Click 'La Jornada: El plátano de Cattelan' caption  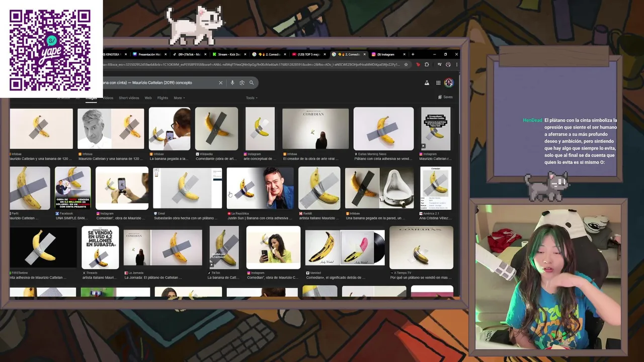pyautogui.click(x=153, y=278)
